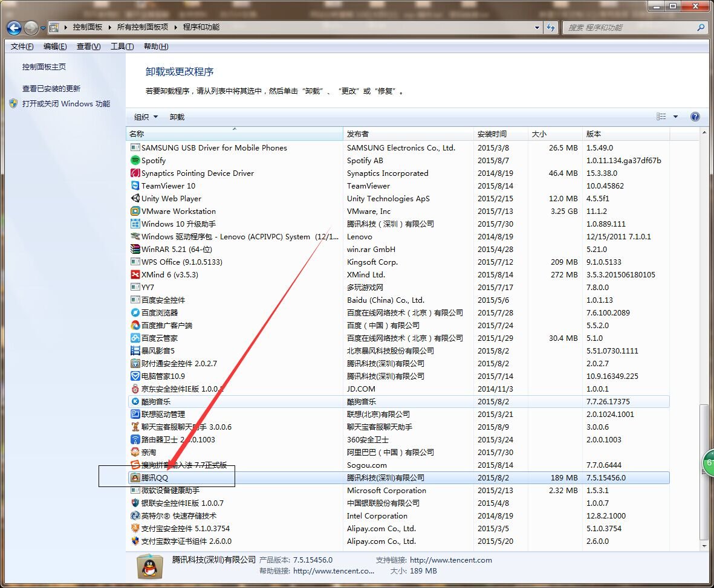This screenshot has width=714, height=588.
Task: Refresh the address bar location
Action: [x=551, y=28]
